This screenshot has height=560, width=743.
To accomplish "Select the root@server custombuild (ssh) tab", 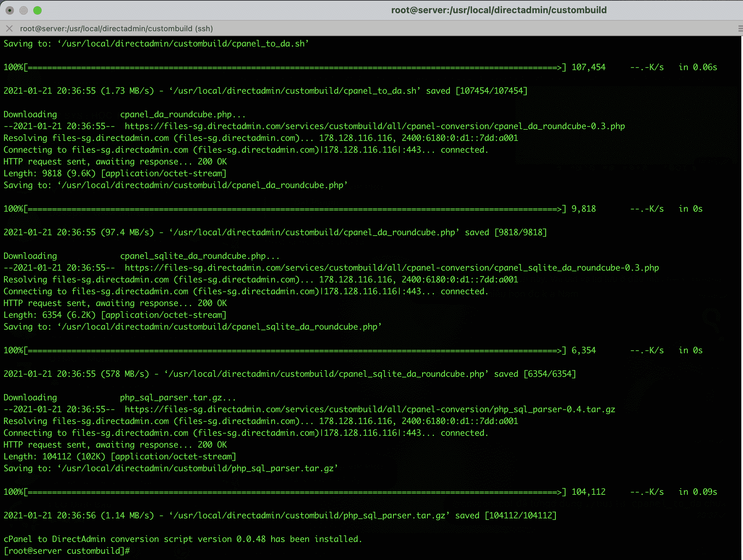I will 116,28.
